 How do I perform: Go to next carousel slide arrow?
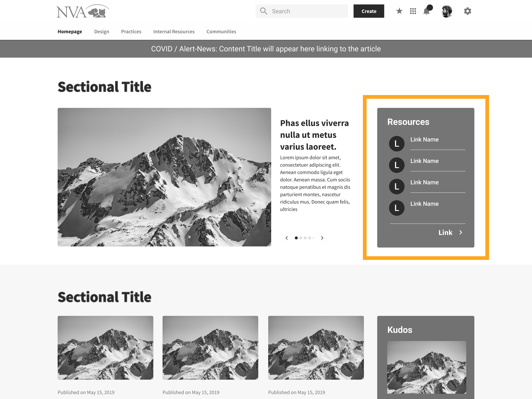click(322, 238)
